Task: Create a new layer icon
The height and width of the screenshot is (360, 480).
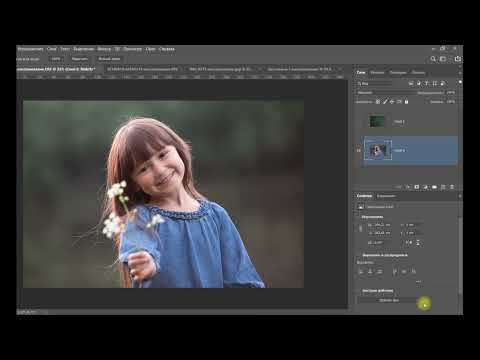Action: [x=443, y=187]
